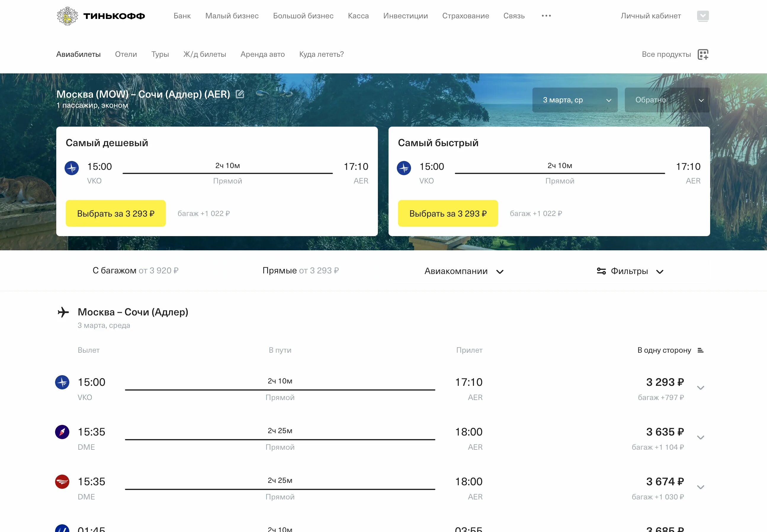Viewport: 767px width, 532px height.
Task: Click the 3 марта, среда date text
Action: point(104,326)
